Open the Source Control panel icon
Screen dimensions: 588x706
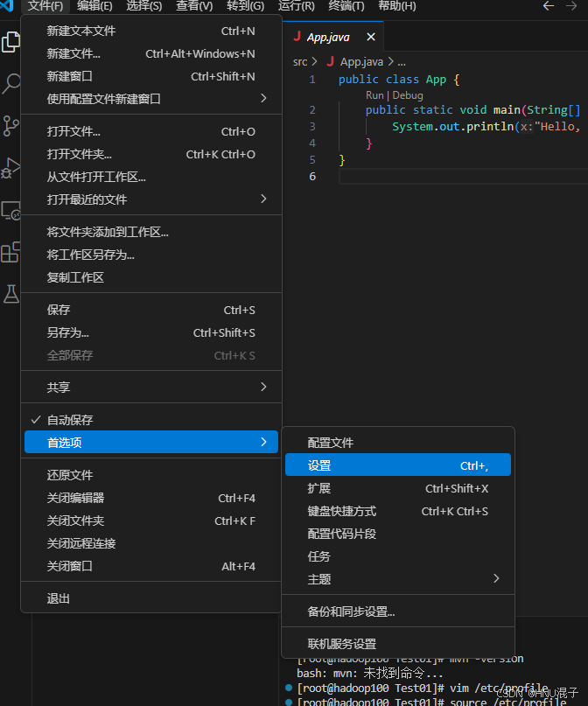[x=11, y=127]
